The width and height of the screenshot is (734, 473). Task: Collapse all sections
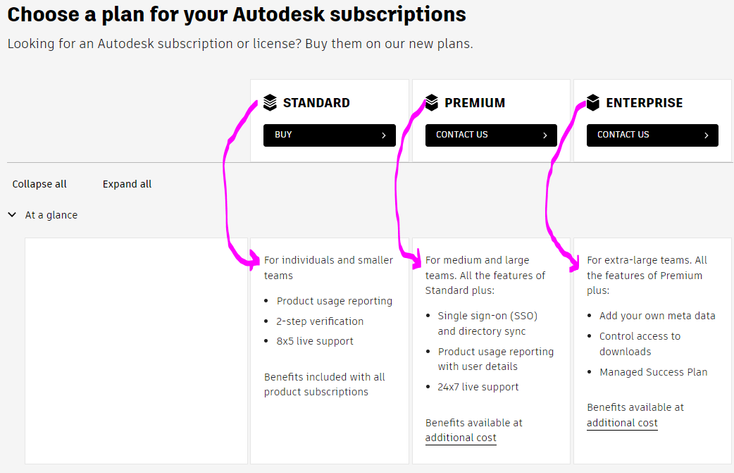coord(39,184)
